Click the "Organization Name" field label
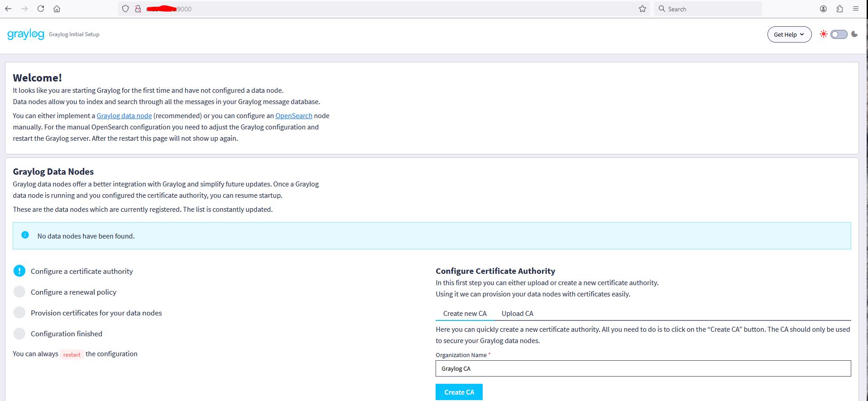 [461, 355]
